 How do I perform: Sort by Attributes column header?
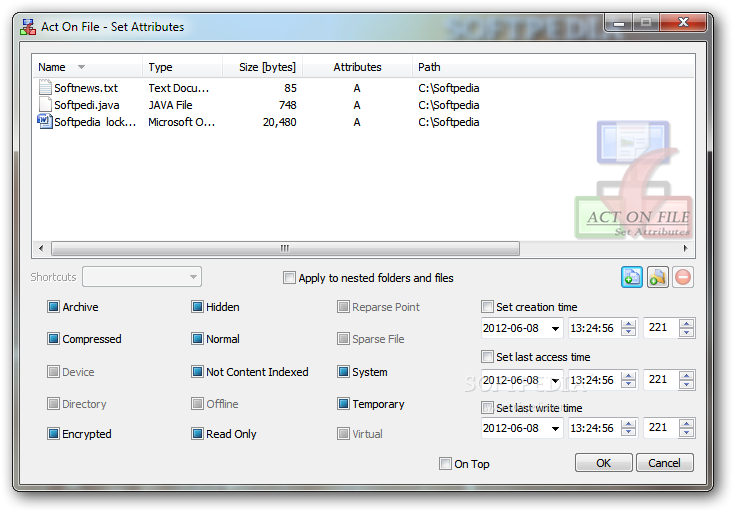357,67
